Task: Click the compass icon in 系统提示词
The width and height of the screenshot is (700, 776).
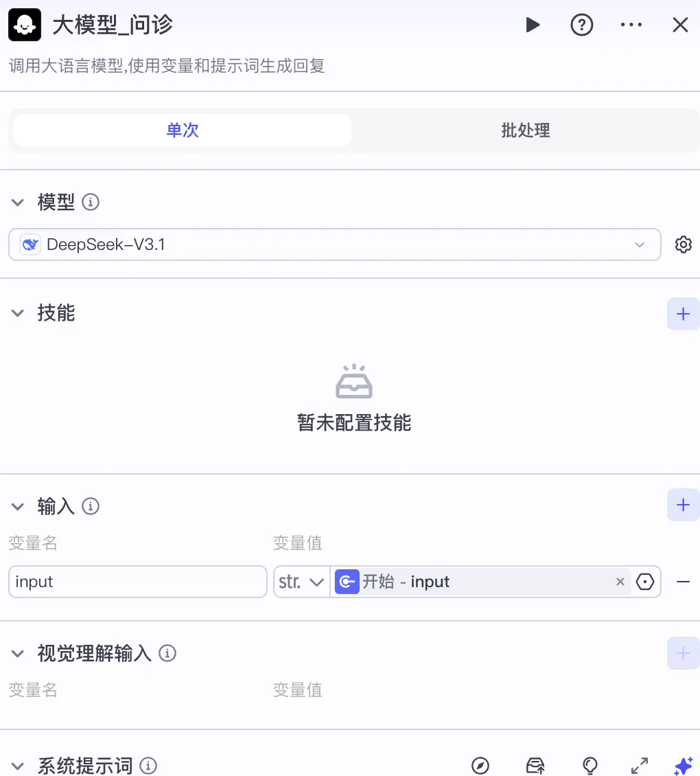Action: point(480,766)
